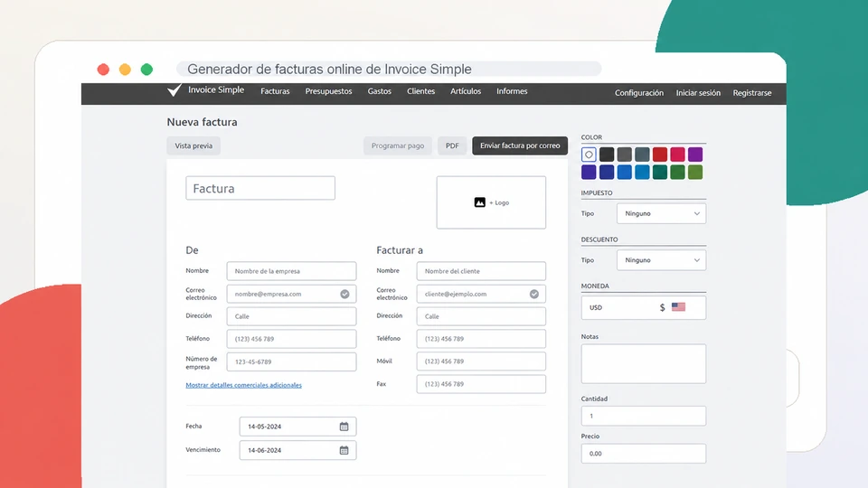The width and height of the screenshot is (868, 488).
Task: Select the pink color swatch
Action: pos(677,155)
